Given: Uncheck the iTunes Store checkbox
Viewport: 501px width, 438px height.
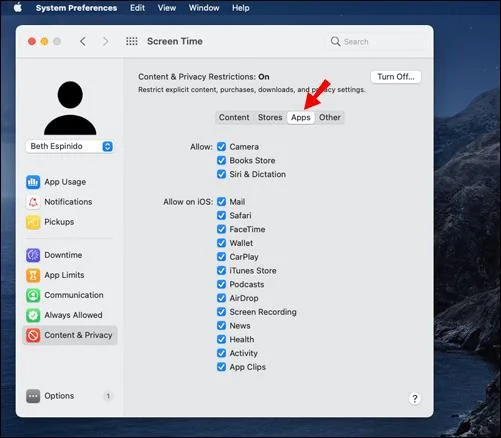Looking at the screenshot, I should 221,270.
